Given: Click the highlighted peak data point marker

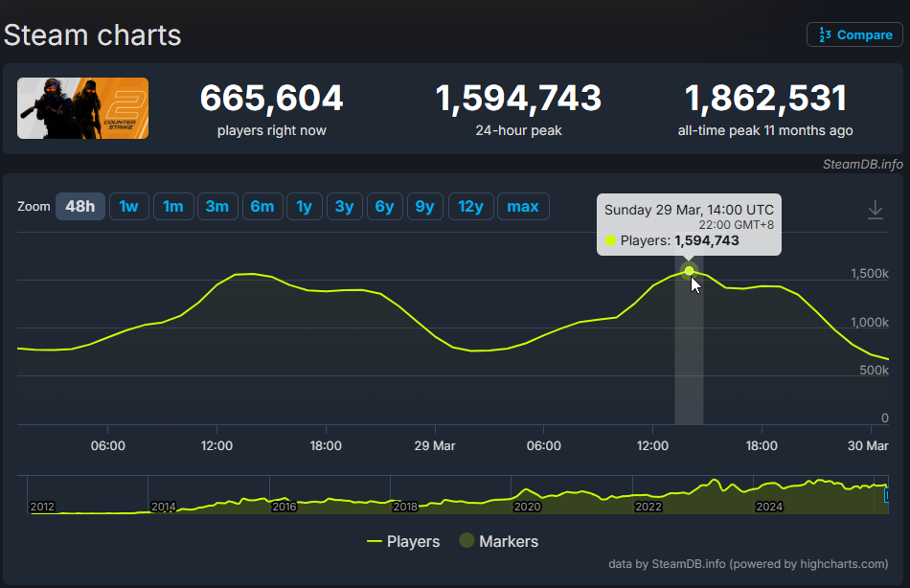Looking at the screenshot, I should (689, 271).
